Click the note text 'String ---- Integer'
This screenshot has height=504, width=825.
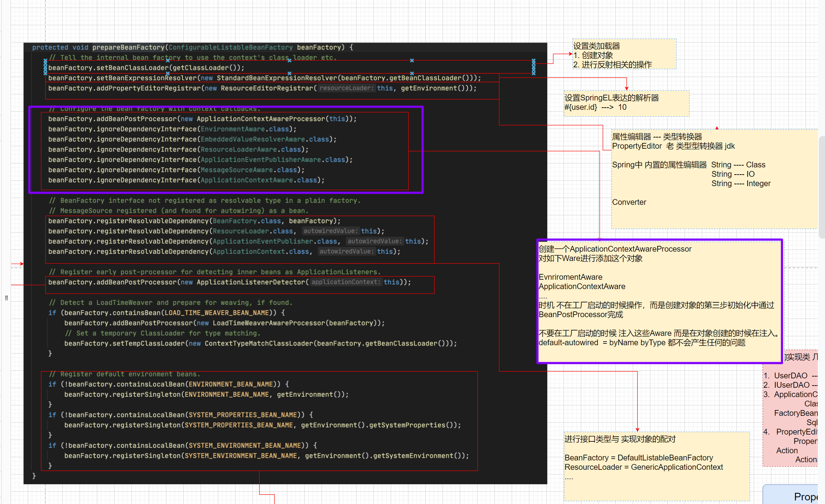pyautogui.click(x=741, y=184)
